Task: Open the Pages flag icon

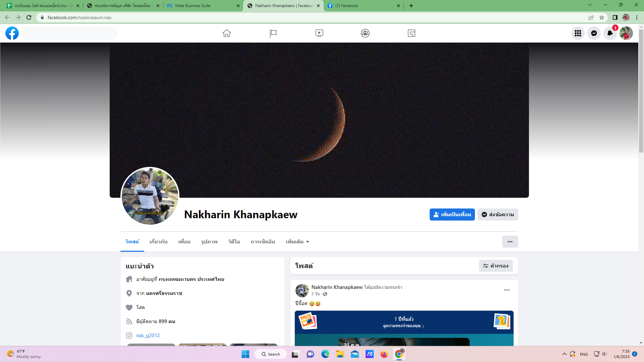Action: (273, 33)
